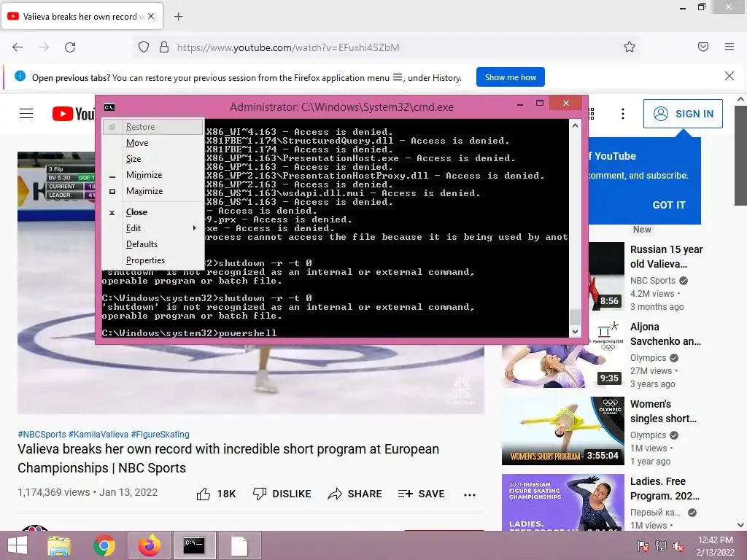Click the cmd scrollbar up arrow
The width and height of the screenshot is (747, 560).
575,125
